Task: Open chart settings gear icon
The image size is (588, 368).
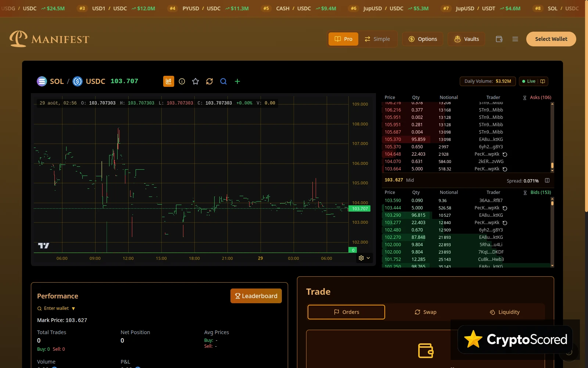Action: point(361,258)
